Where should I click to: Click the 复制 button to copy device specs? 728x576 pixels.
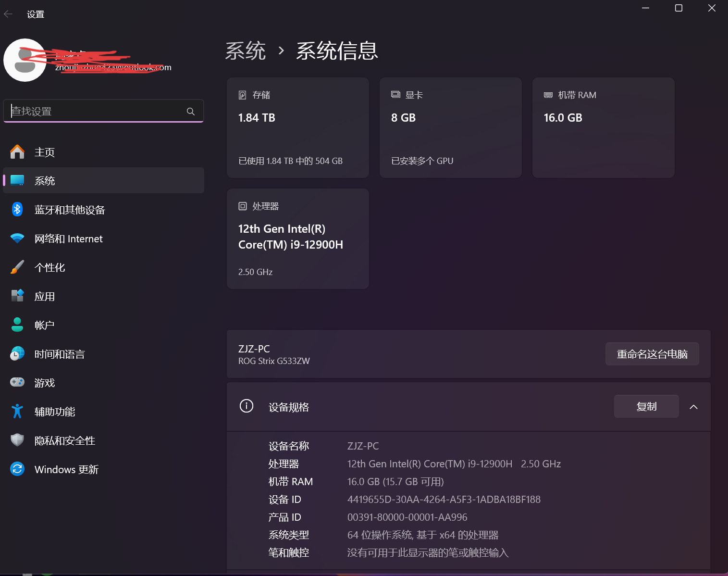point(646,406)
